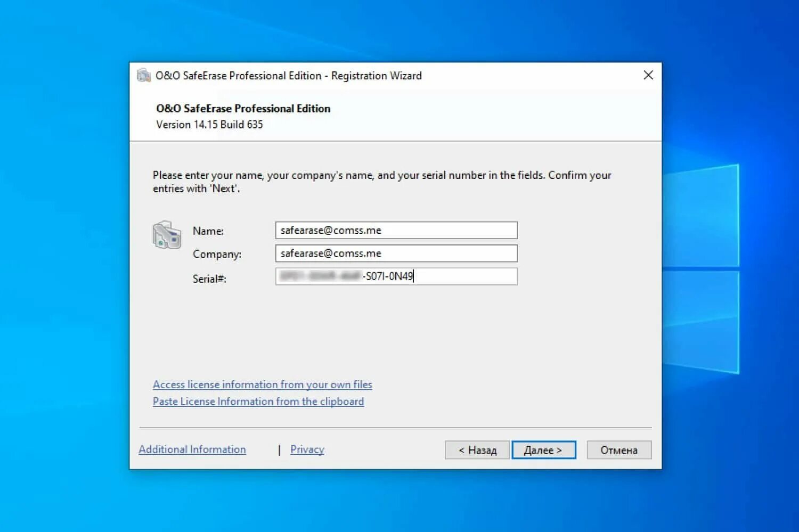799x532 pixels.
Task: Focus the Name input field
Action: tap(396, 231)
